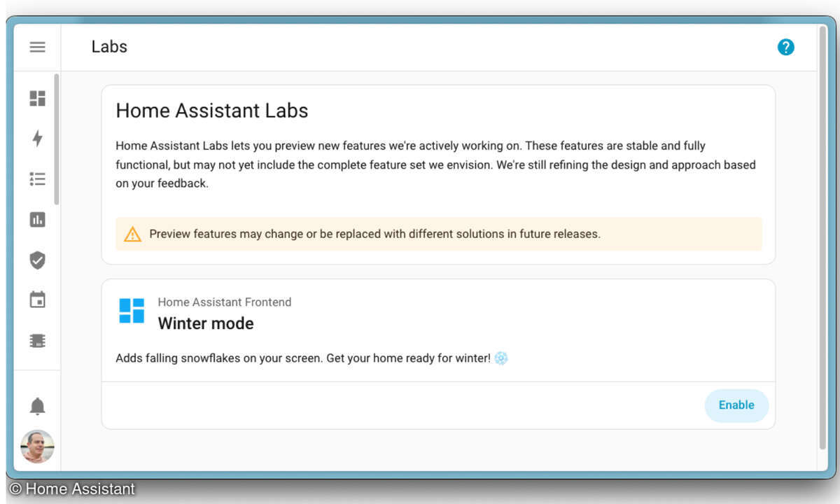Select the Home Assistant Labs heading card
840x504 pixels.
[211, 111]
